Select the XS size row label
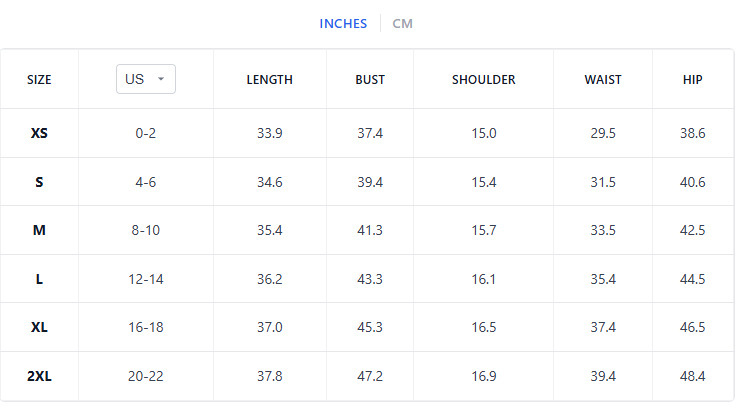Viewport: 749px width, 412px height. click(x=39, y=133)
